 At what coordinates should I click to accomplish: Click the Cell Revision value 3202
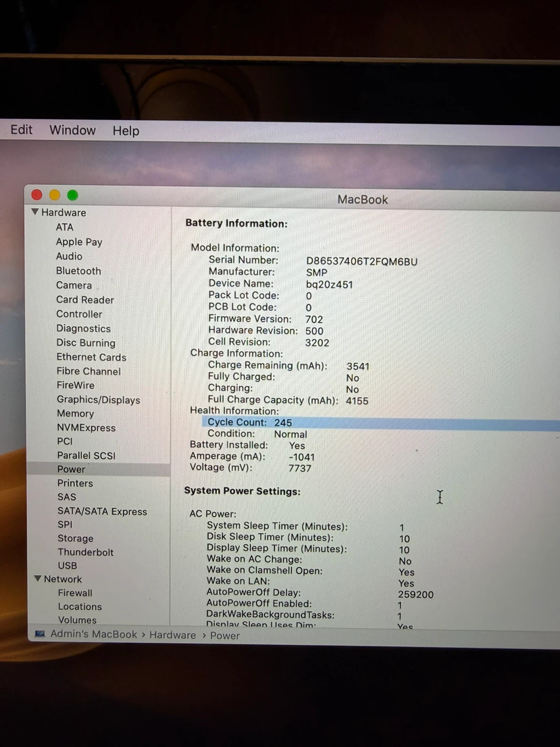[x=317, y=343]
